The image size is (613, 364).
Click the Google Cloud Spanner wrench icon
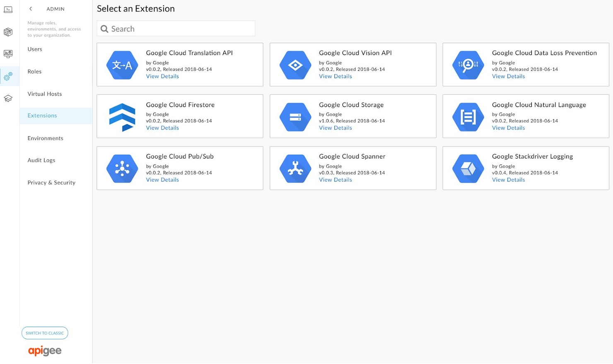tap(295, 168)
